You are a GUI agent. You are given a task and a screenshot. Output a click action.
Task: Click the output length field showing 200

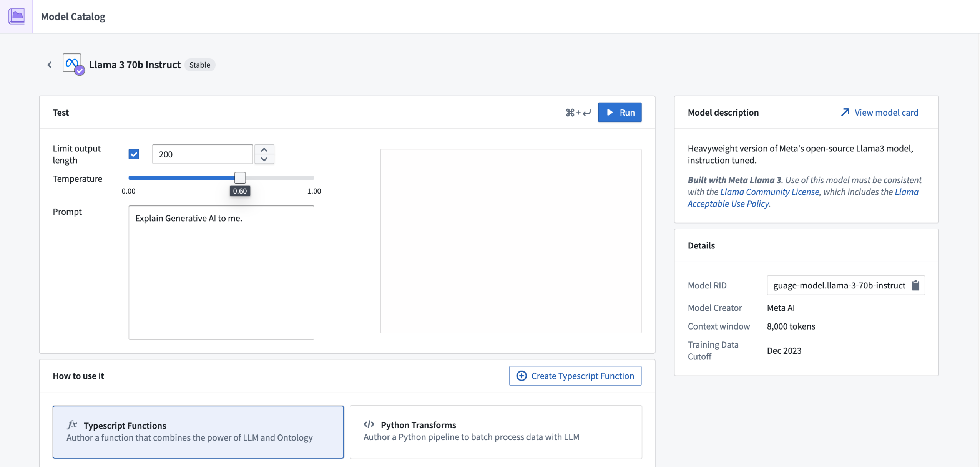click(203, 154)
